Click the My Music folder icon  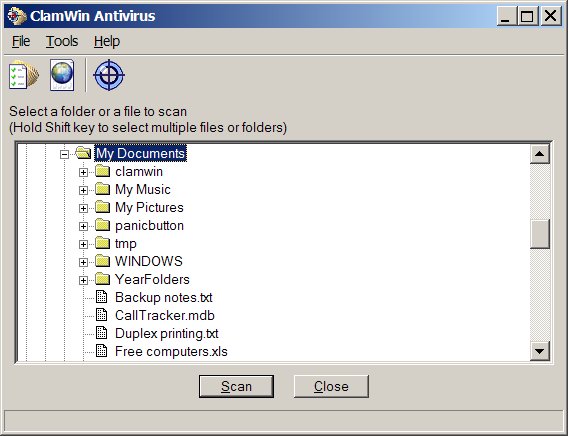103,189
